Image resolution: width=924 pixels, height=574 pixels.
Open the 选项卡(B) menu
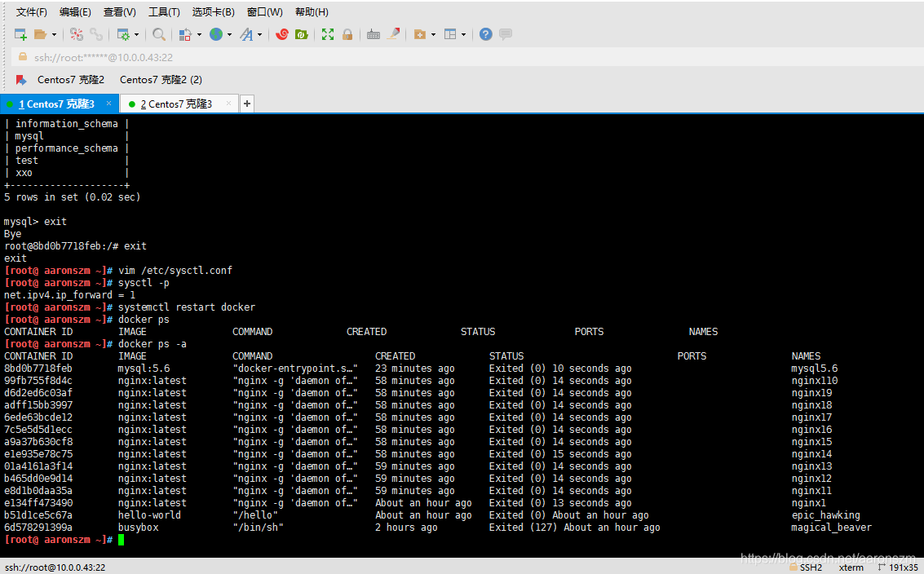pyautogui.click(x=214, y=11)
